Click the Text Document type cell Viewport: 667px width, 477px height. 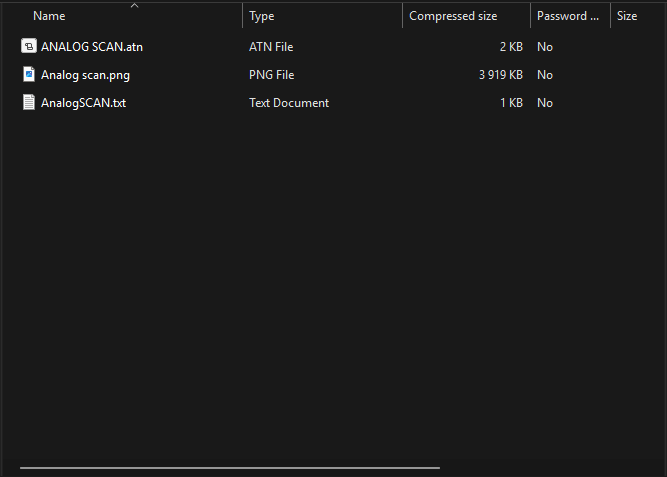289,103
